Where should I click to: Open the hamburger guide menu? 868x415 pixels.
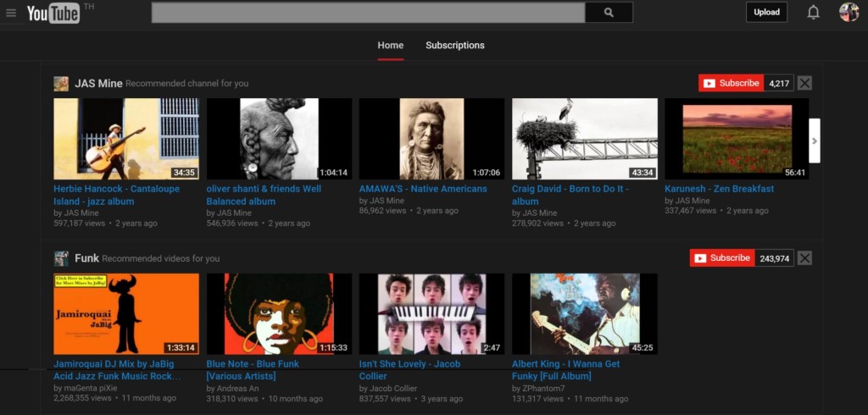click(11, 13)
